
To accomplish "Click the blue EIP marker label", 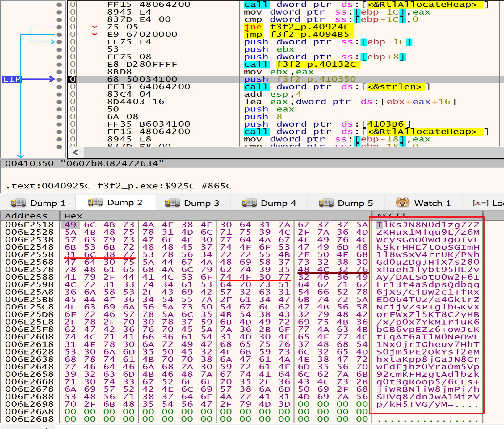I will pos(12,79).
